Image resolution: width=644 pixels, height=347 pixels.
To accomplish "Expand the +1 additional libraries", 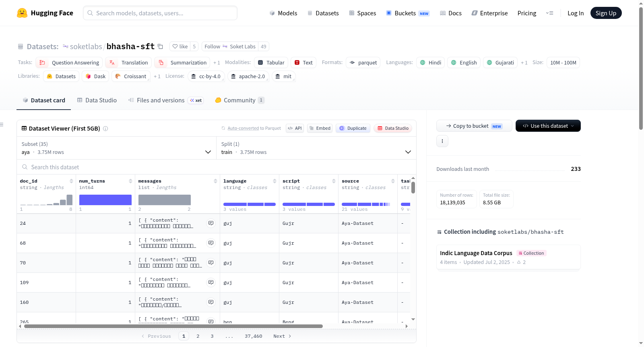I will click(x=157, y=76).
